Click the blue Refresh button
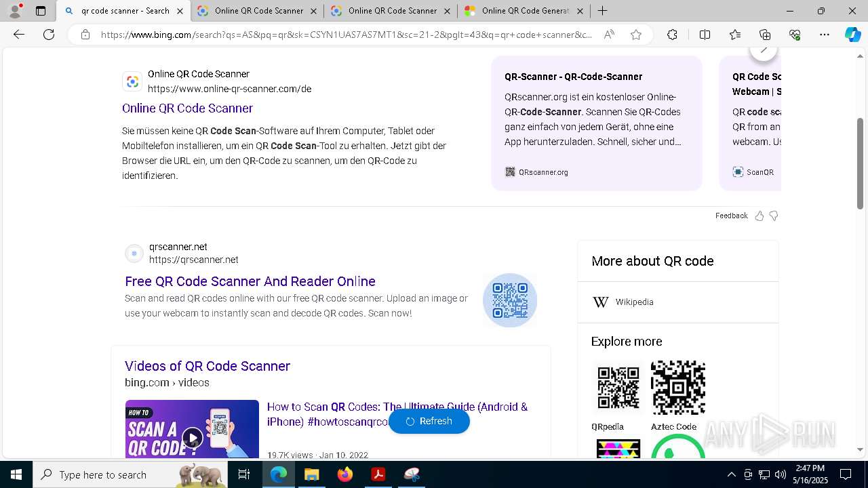This screenshot has width=868, height=488. tap(429, 421)
